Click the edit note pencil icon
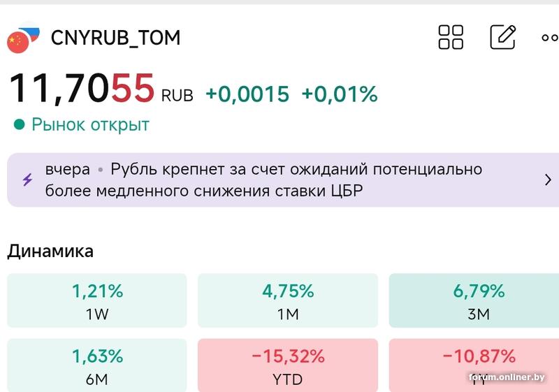Viewport: 559px width, 392px height. click(502, 37)
